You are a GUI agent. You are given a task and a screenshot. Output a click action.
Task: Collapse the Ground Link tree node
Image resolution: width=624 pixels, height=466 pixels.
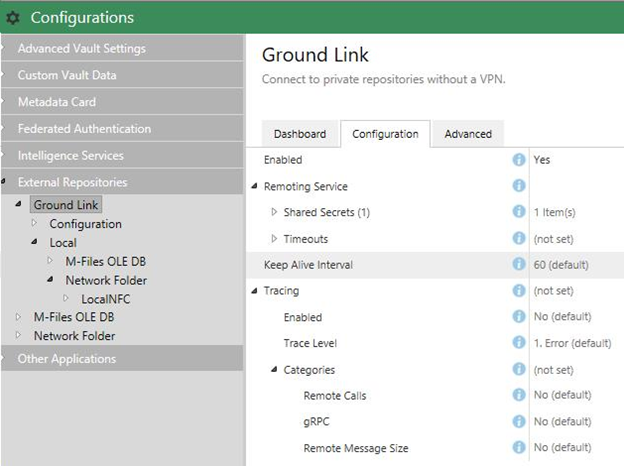point(18,204)
